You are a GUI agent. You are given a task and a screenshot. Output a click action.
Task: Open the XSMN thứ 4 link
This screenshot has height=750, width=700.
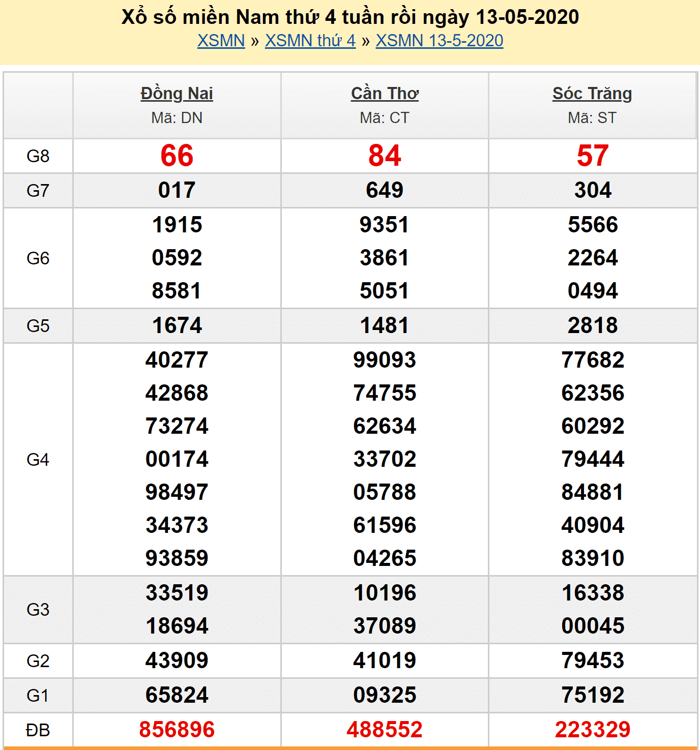point(310,41)
